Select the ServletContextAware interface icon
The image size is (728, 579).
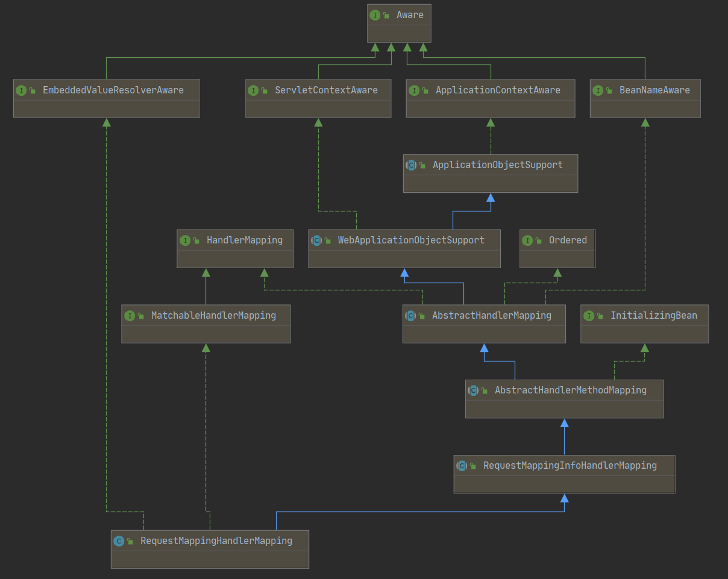click(253, 90)
